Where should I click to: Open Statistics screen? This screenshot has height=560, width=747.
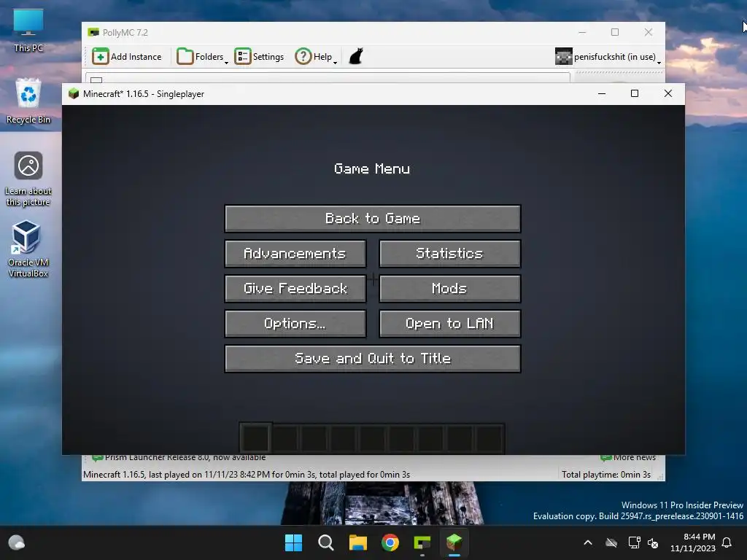(449, 253)
